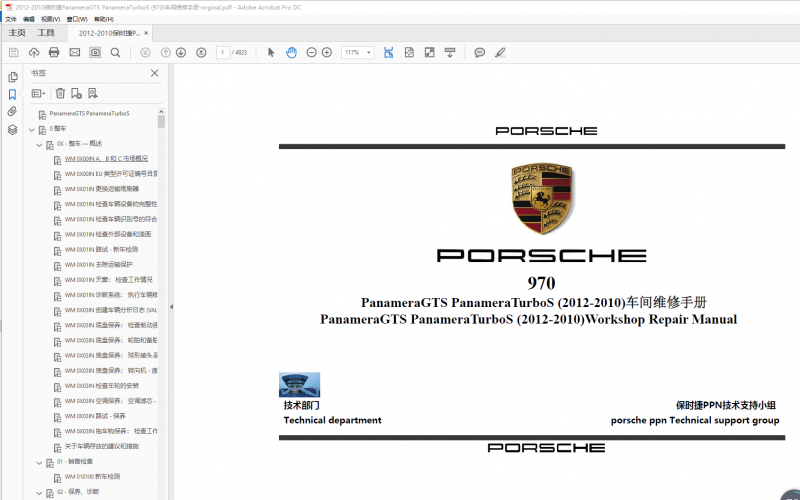Zoom in with plus button
The width and height of the screenshot is (800, 500).
pyautogui.click(x=327, y=52)
